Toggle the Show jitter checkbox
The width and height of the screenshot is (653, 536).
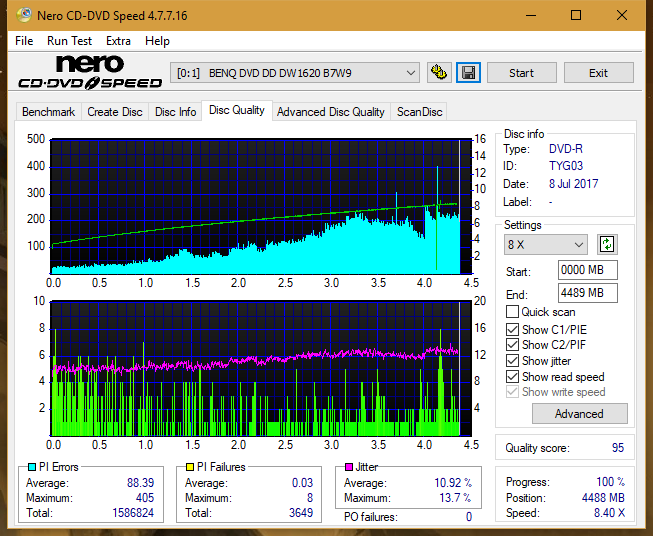pos(512,361)
